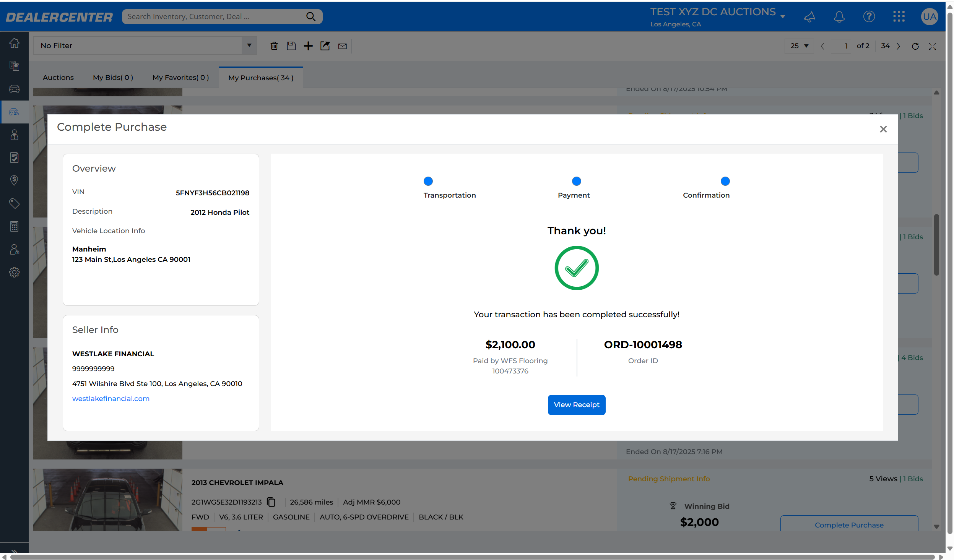Screen dimensions: 954x560
Task: Click the export share icon
Action: pos(325,46)
